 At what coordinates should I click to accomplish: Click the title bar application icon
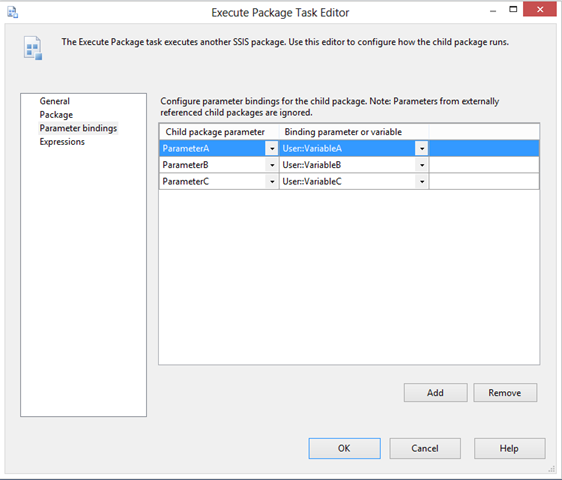click(x=13, y=13)
